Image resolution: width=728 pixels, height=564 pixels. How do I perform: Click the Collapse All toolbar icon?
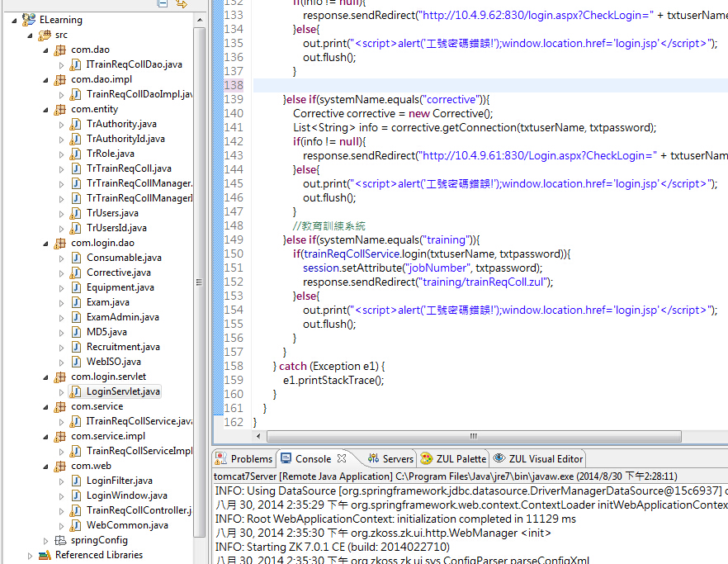163,2
